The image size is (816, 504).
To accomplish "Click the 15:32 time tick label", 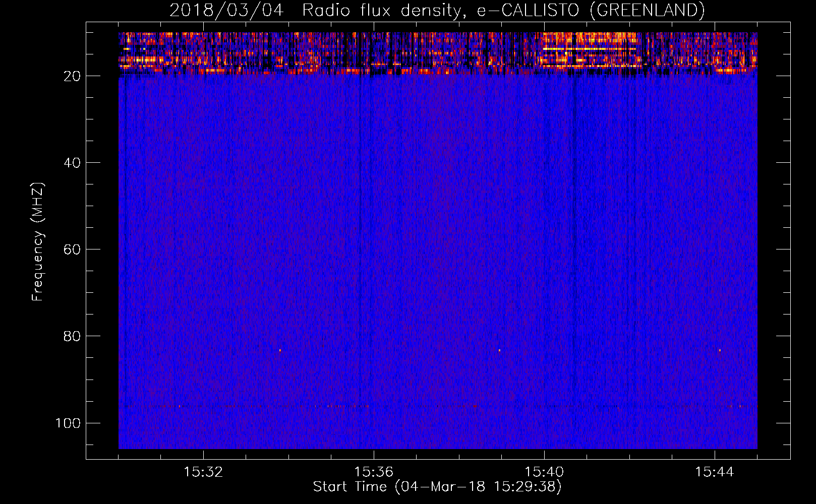I will pyautogui.click(x=203, y=472).
